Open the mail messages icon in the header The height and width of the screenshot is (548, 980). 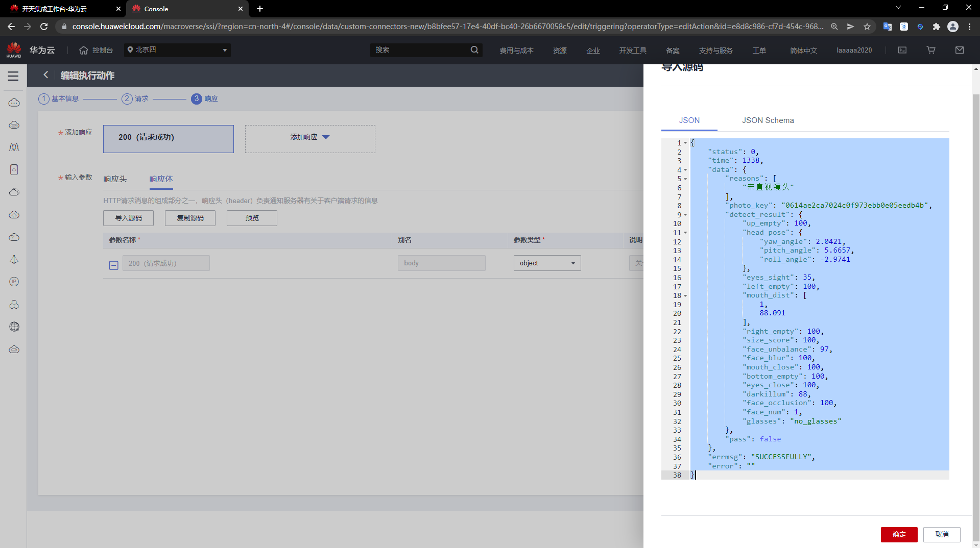960,50
